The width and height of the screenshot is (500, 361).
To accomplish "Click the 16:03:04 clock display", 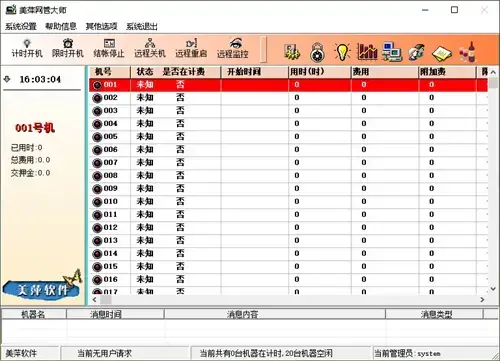I will click(40, 79).
